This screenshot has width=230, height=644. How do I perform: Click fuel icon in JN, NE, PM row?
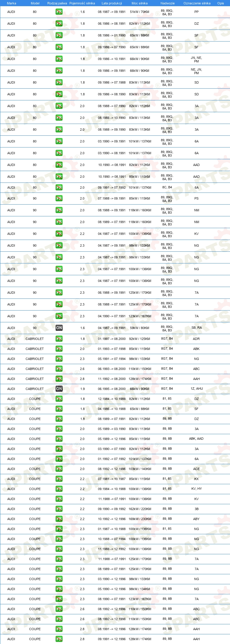click(59, 59)
